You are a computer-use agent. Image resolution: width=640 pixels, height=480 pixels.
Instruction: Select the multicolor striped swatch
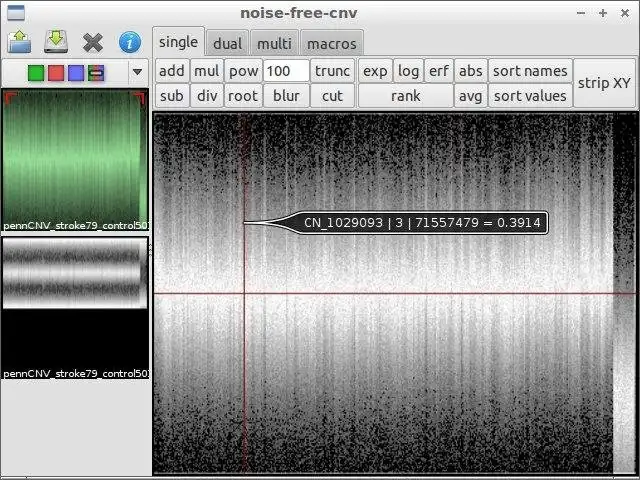96,73
